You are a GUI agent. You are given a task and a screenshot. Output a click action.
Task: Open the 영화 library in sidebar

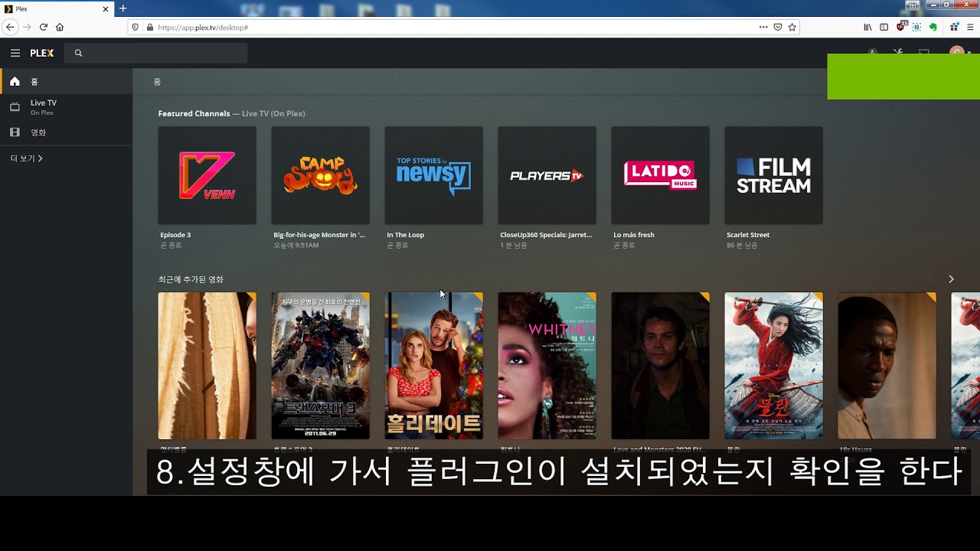[66, 132]
